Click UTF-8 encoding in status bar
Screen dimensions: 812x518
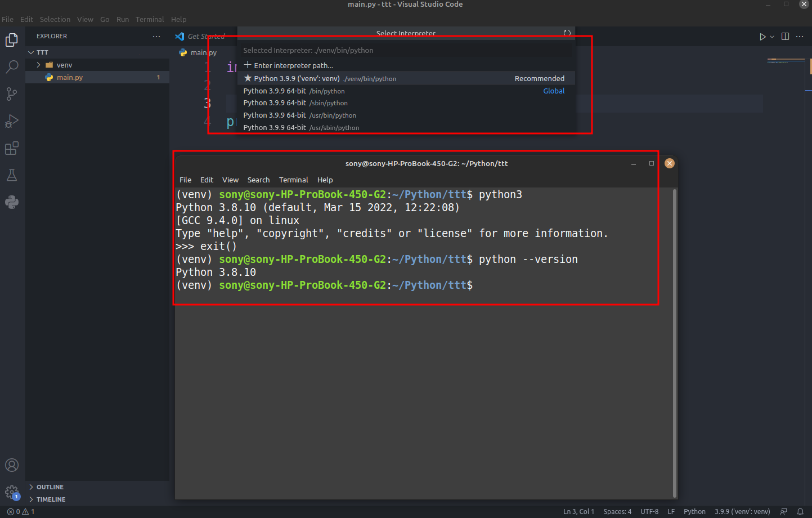(649, 512)
